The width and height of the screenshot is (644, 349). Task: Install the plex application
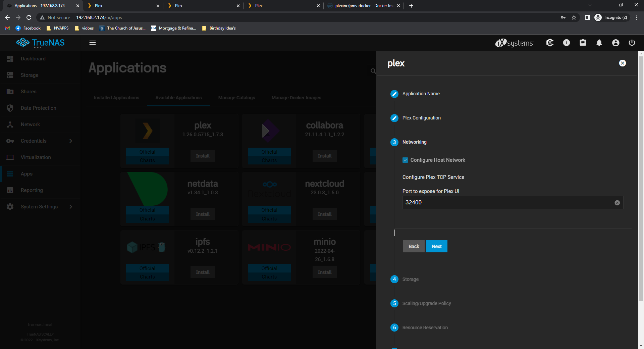pos(203,156)
